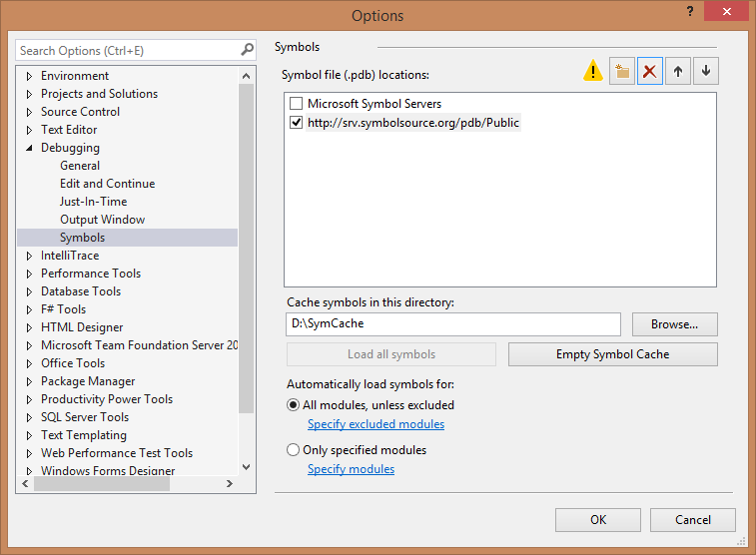Screen dimensions: 756x555
Task: Open Specify excluded modules link
Action: point(376,424)
